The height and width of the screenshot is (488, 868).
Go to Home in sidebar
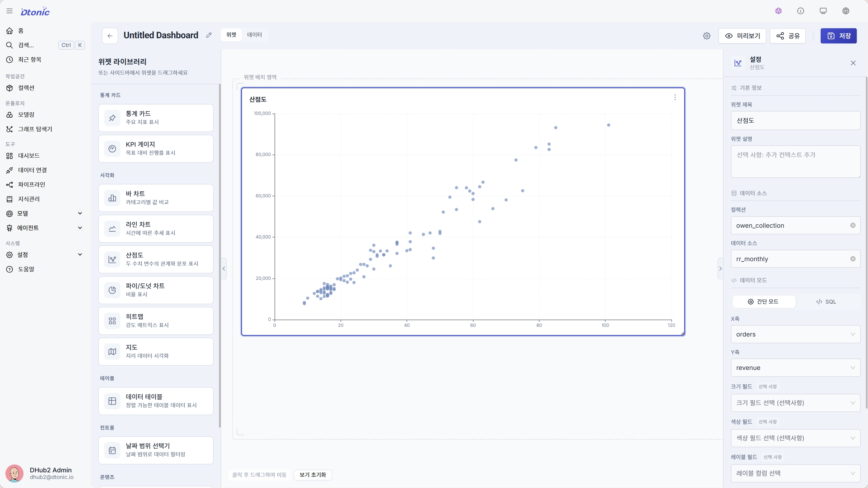click(x=45, y=31)
